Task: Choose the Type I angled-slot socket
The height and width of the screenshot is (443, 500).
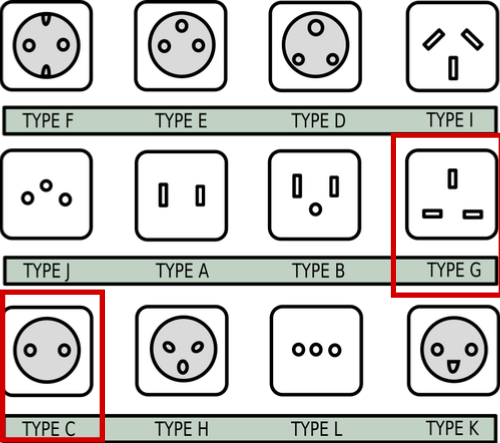Action: click(x=453, y=46)
